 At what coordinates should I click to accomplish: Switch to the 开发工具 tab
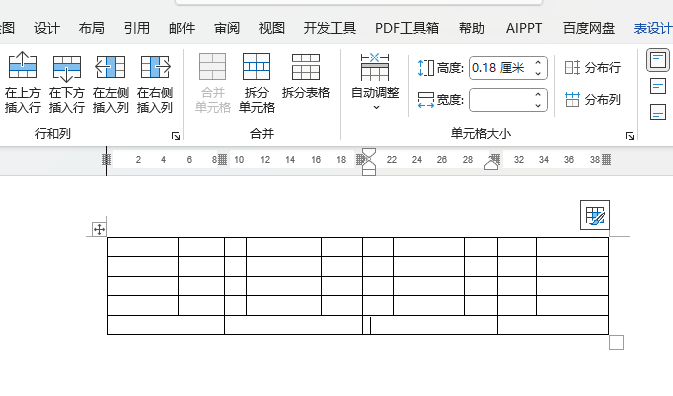click(x=330, y=28)
